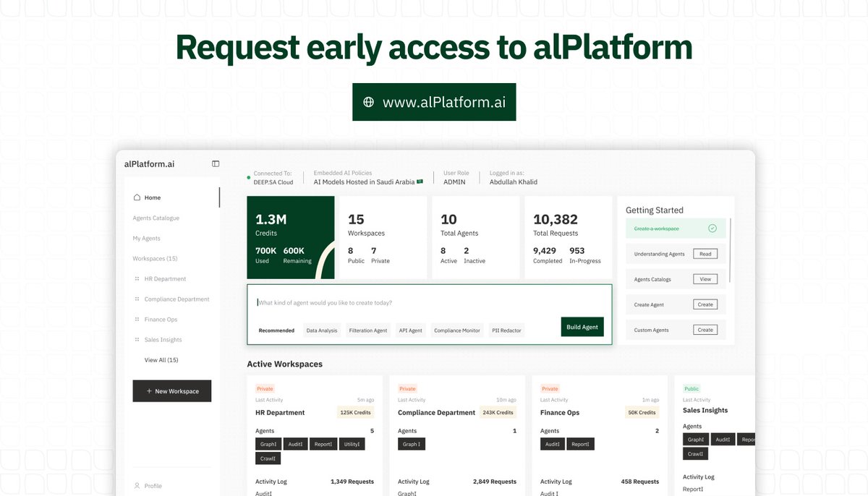Select the CrawlI agent chip in Sales Insights

point(695,453)
